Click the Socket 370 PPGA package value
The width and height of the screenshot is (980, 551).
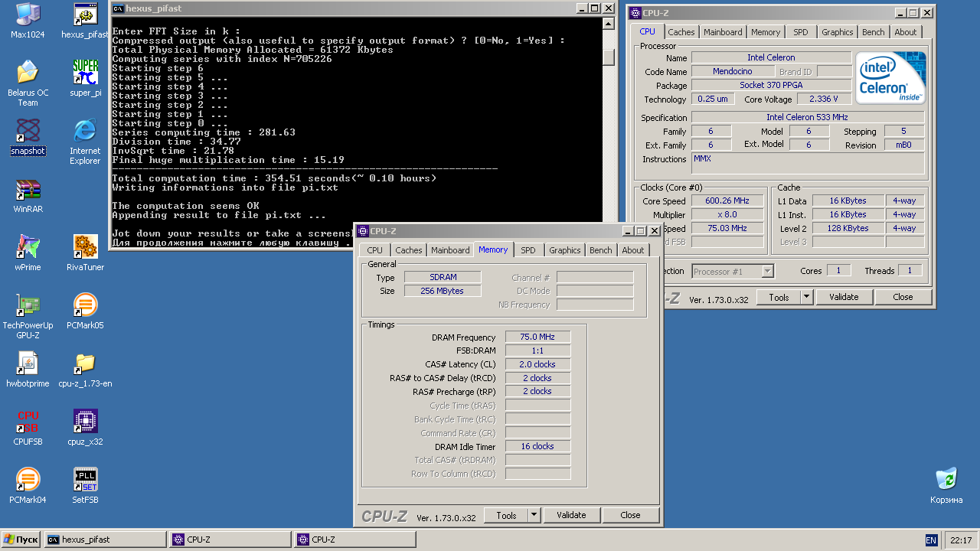point(772,86)
